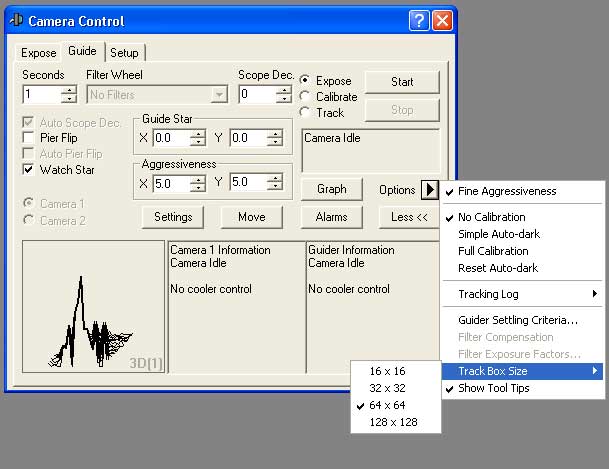The height and width of the screenshot is (469, 609).
Task: Click the Settings button
Action: click(x=173, y=216)
